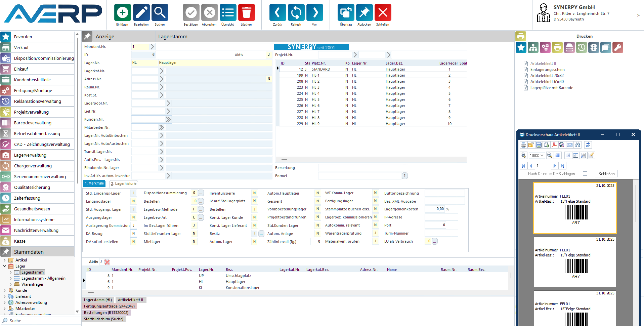Toggle 'Nach Druck im DMS ablegen' checkbox
Viewport: 644px width, 326px height.
point(585,174)
